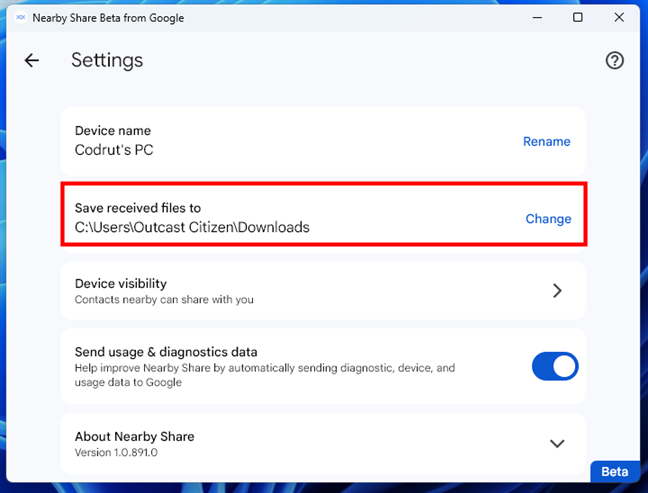Click the Downloads folder path text
The height and width of the screenshot is (493, 648).
pyautogui.click(x=192, y=227)
